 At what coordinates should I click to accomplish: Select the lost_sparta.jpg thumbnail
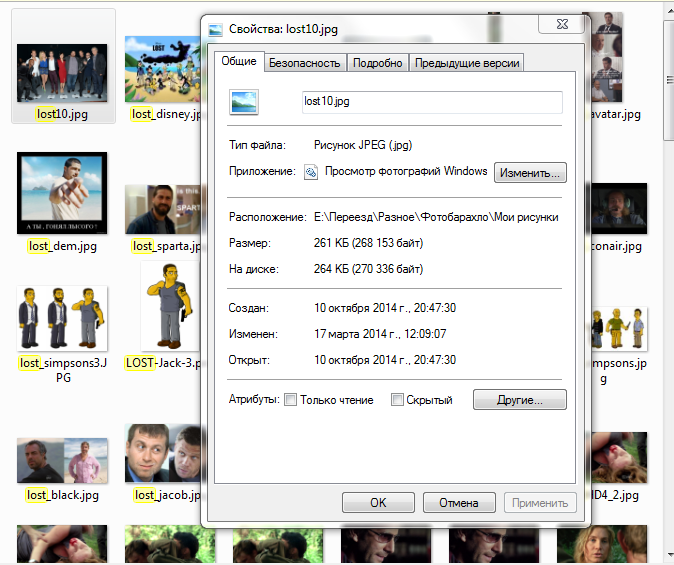point(162,209)
